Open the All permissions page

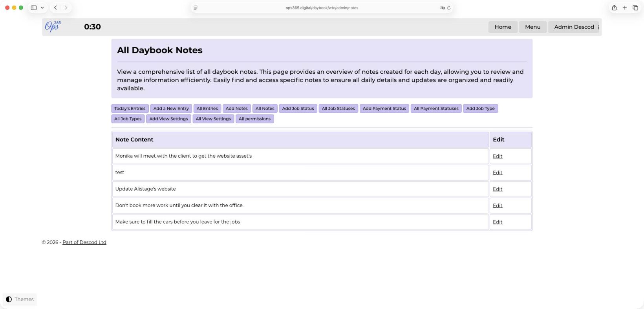pyautogui.click(x=254, y=119)
